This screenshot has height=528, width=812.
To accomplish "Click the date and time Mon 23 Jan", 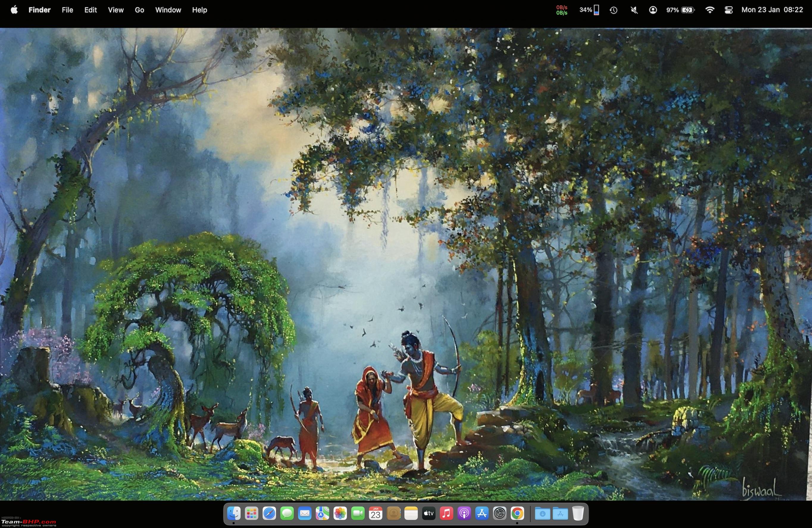I will coord(772,10).
